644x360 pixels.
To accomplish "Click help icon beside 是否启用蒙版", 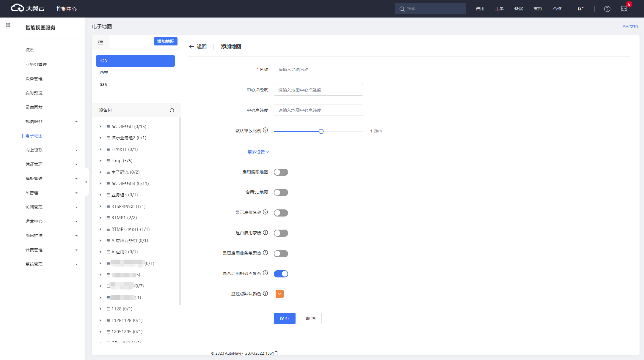I will point(266,233).
